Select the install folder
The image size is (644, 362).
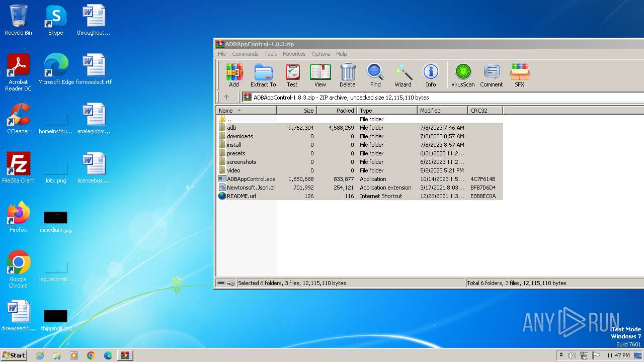click(x=360, y=145)
